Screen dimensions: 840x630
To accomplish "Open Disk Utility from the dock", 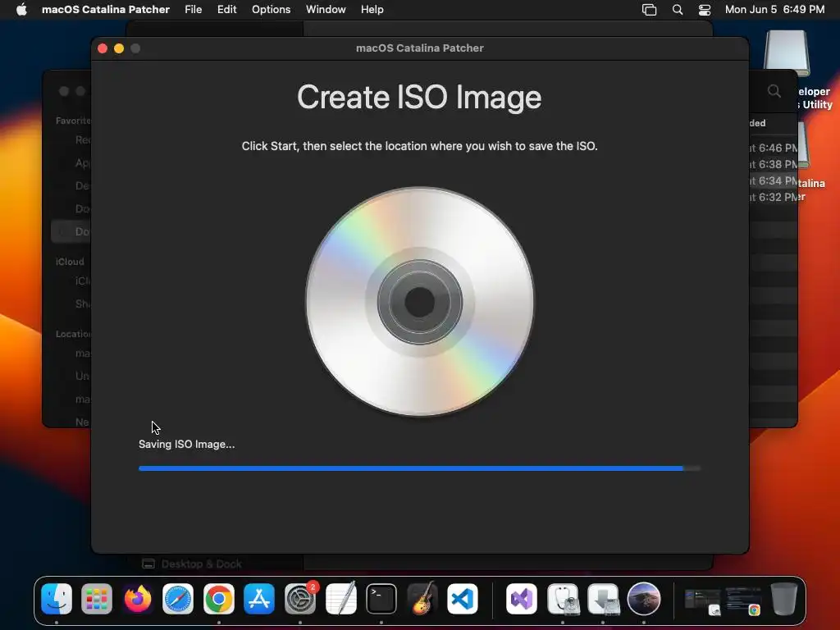I will [563, 598].
